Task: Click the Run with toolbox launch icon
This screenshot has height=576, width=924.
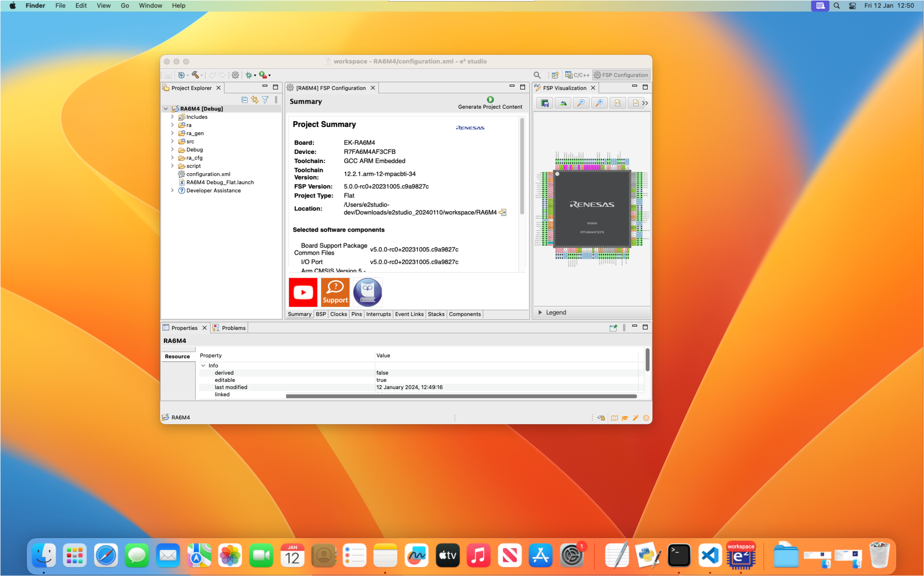Action: pyautogui.click(x=263, y=75)
